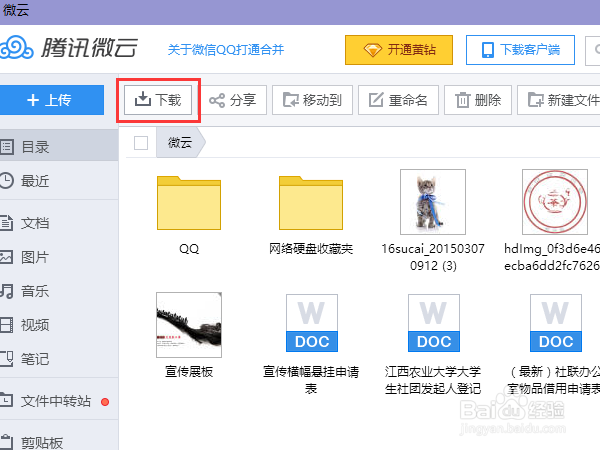The width and height of the screenshot is (600, 450).
Task: Tick the select-all checkbox beside 微云
Action: pos(141,143)
